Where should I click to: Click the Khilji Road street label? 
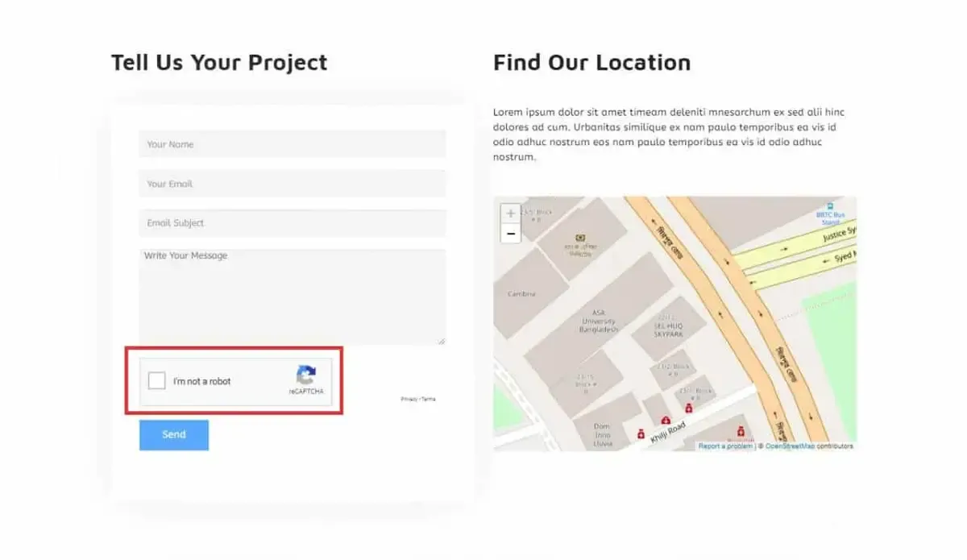tap(668, 432)
